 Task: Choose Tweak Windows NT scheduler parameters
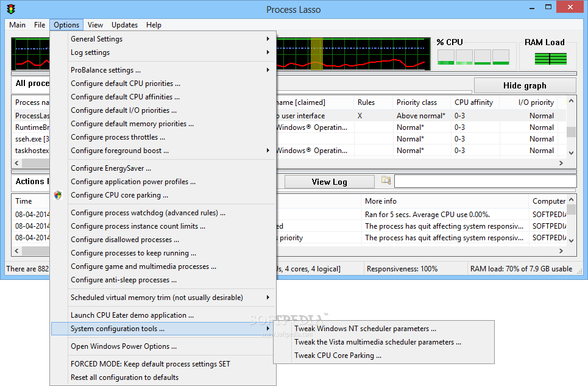coord(384,329)
